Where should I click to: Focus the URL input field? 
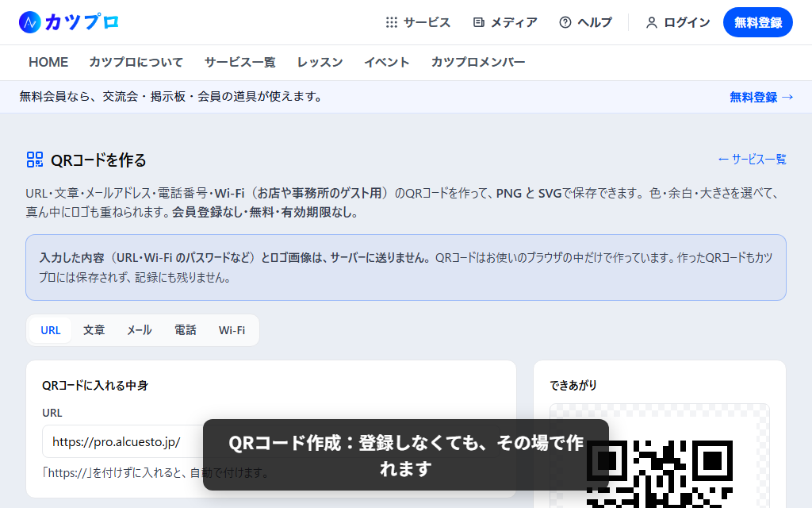(271, 441)
